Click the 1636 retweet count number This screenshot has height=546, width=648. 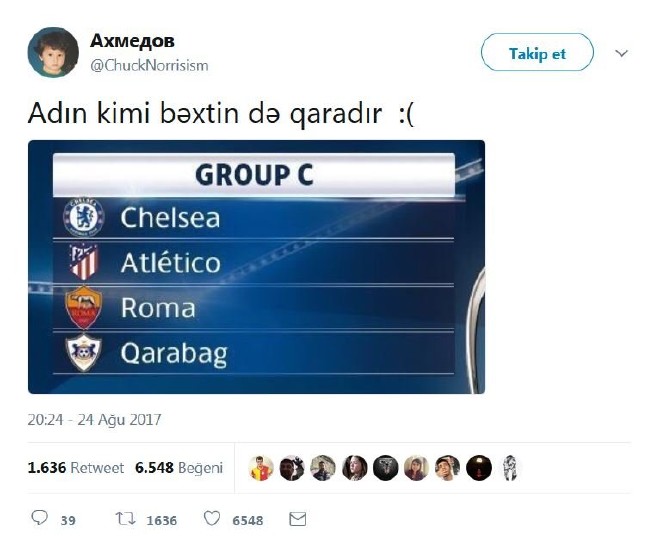[162, 520]
